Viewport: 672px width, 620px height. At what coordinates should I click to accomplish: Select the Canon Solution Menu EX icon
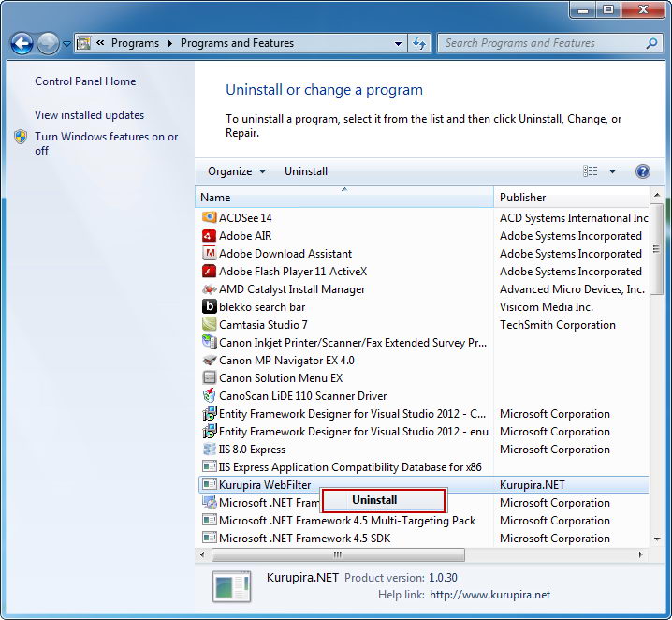pyautogui.click(x=209, y=377)
